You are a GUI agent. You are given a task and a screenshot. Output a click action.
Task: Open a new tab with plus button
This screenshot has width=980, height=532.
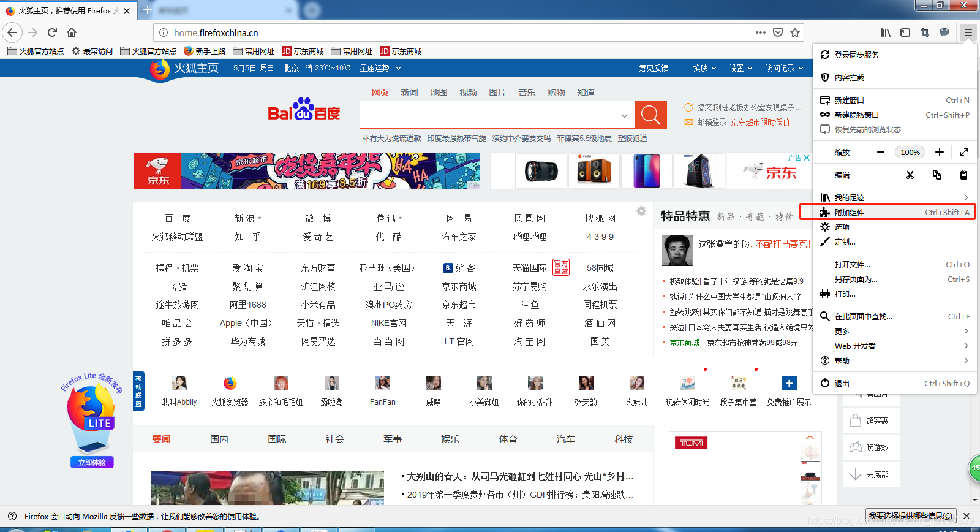(147, 10)
